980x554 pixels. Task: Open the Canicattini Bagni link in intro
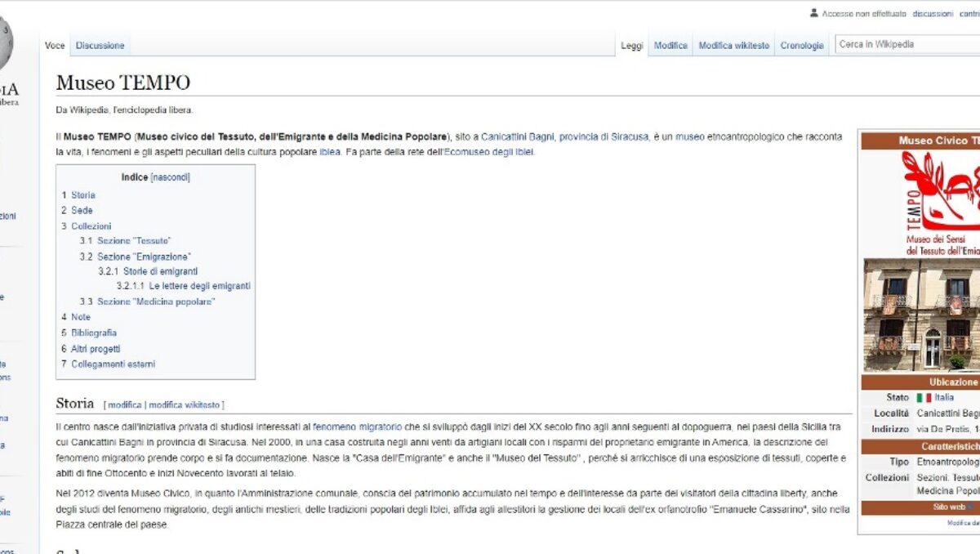click(x=518, y=136)
